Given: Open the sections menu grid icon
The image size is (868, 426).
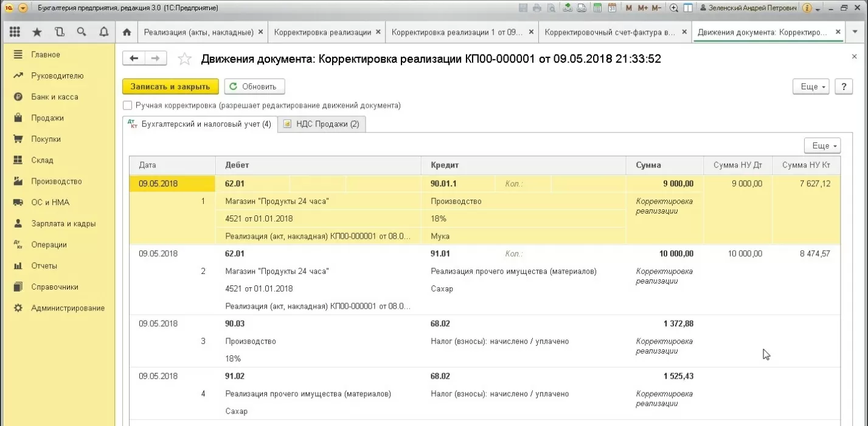Looking at the screenshot, I should click(15, 32).
